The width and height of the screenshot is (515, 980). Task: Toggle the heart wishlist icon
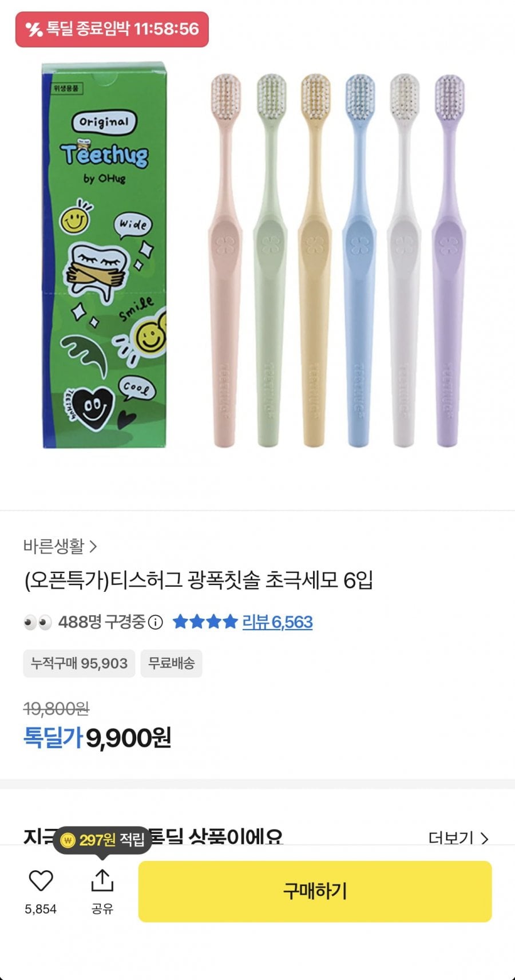tap(41, 881)
